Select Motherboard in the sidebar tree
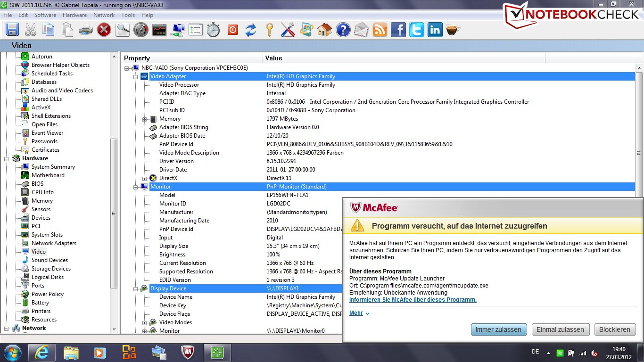The width and height of the screenshot is (644, 362). (48, 175)
